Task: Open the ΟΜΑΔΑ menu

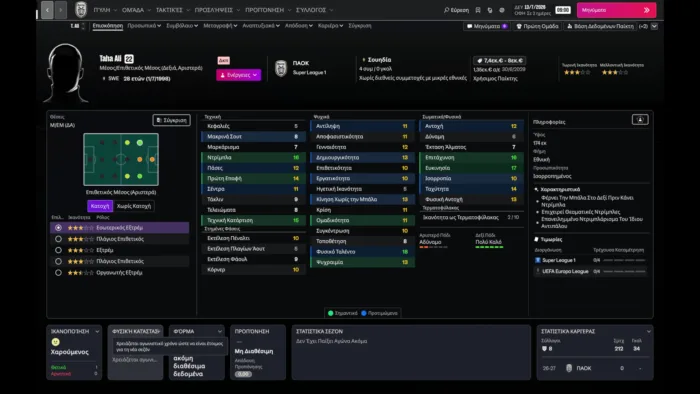Action: [136, 10]
